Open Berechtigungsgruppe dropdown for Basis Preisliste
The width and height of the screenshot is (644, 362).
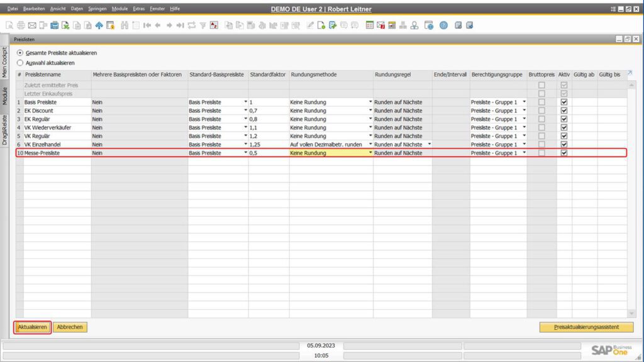pyautogui.click(x=524, y=102)
